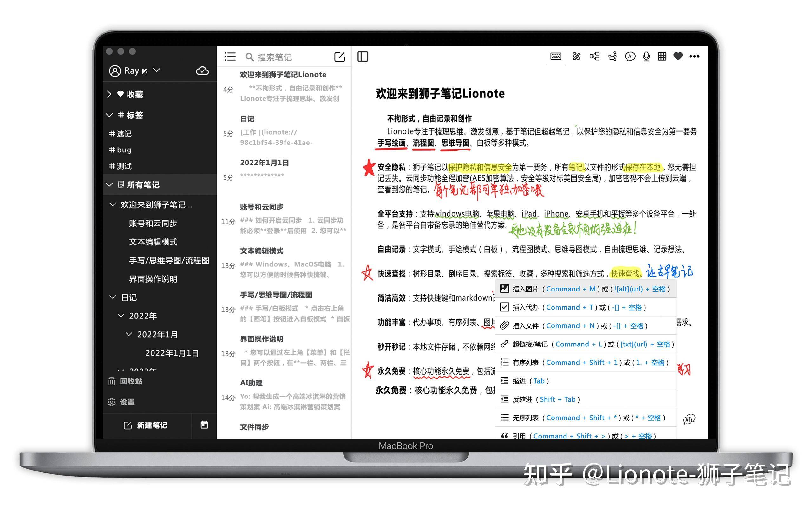Click the 新建笔记 button
The height and width of the screenshot is (508, 812).
click(146, 425)
